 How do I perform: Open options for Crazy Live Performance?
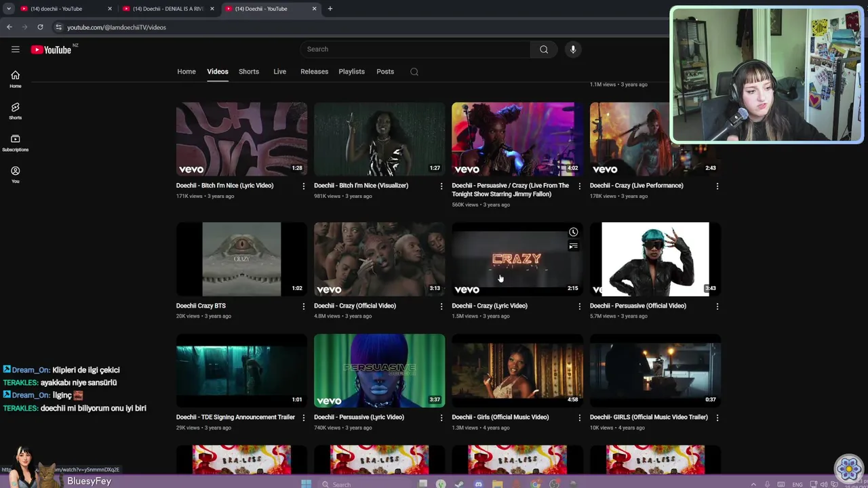(717, 186)
